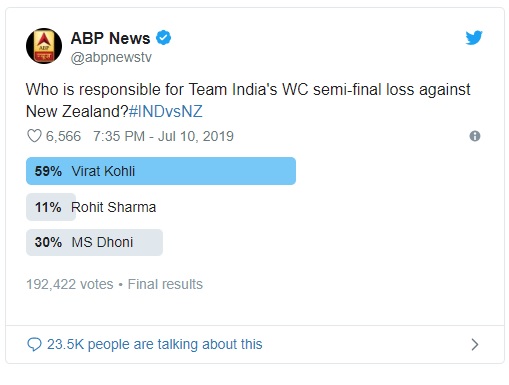Click the 6,566 likes count
The width and height of the screenshot is (509, 385).
tap(63, 136)
